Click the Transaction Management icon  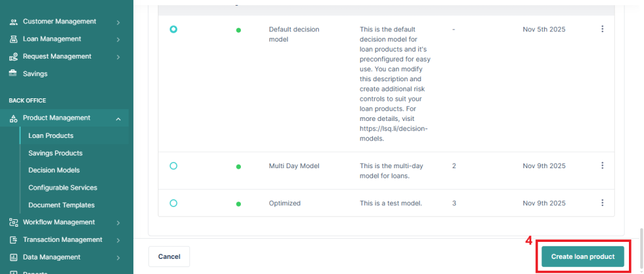coord(13,240)
